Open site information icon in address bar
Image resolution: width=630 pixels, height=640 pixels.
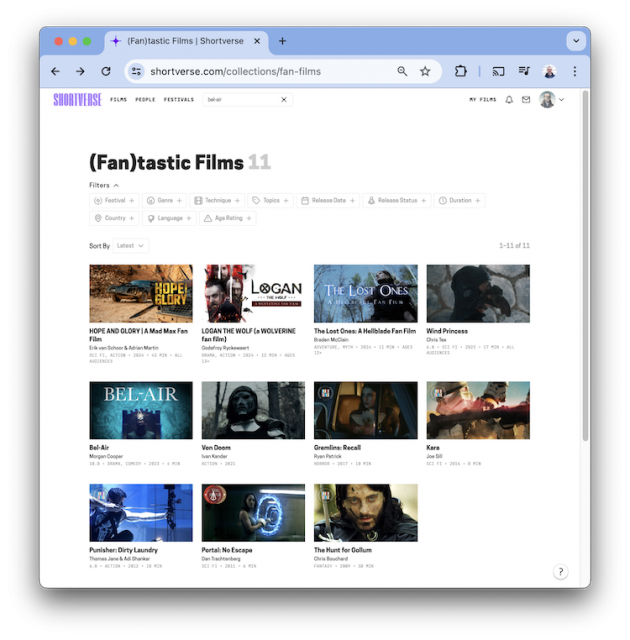pyautogui.click(x=136, y=71)
